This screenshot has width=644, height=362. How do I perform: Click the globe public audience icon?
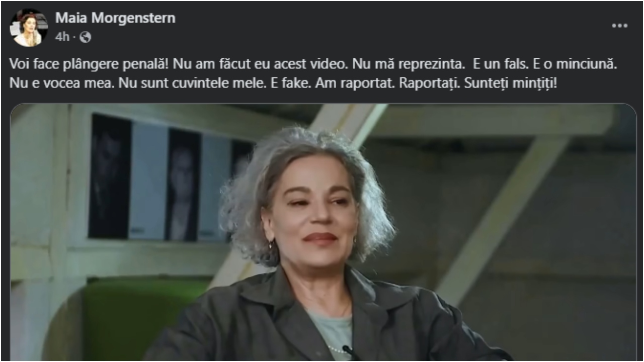[x=86, y=37]
